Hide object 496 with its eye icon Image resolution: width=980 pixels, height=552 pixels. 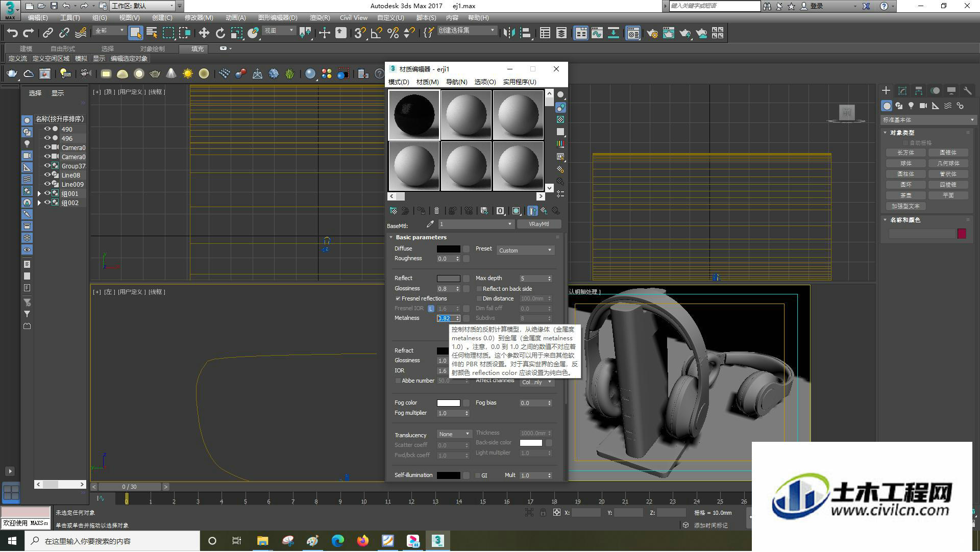[x=47, y=138]
